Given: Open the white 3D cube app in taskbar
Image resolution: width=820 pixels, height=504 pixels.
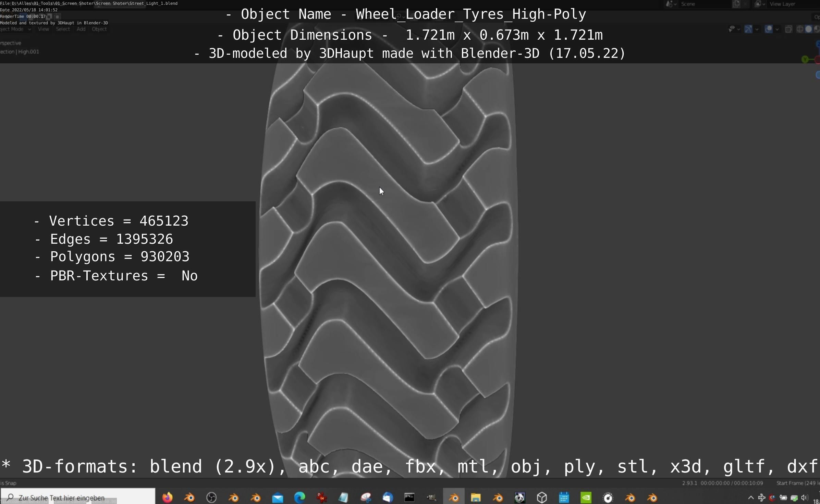Looking at the screenshot, I should [542, 497].
